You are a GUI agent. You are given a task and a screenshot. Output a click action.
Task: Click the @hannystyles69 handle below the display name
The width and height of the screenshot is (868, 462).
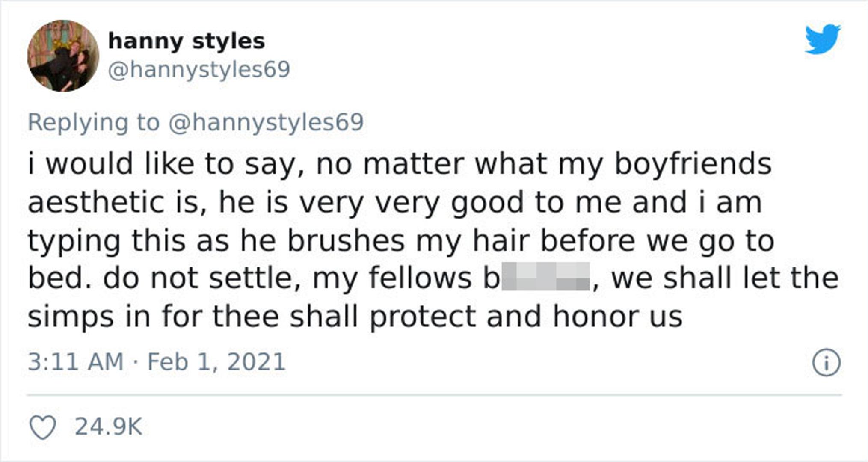pos(199,69)
